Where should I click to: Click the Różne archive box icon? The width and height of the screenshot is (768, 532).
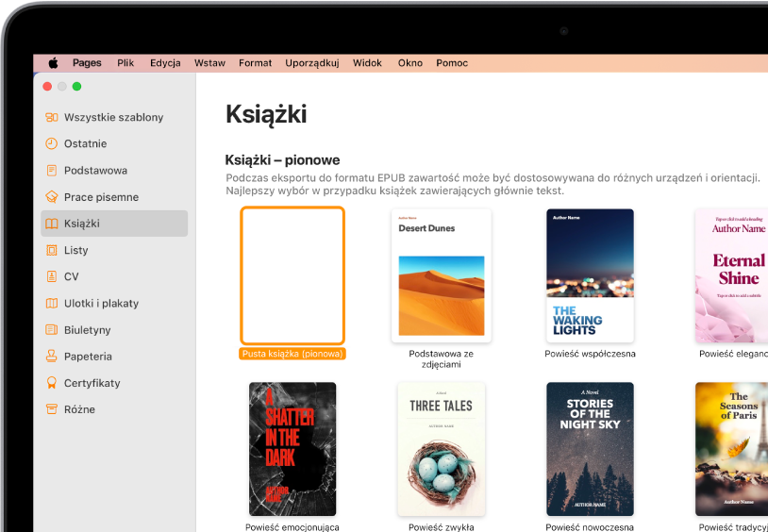pyautogui.click(x=52, y=409)
